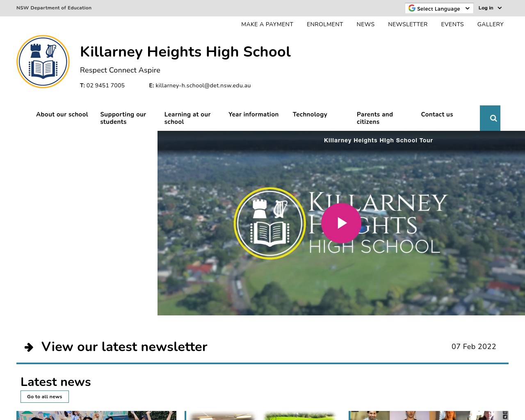Open the Select Language dropdown

coord(439,8)
